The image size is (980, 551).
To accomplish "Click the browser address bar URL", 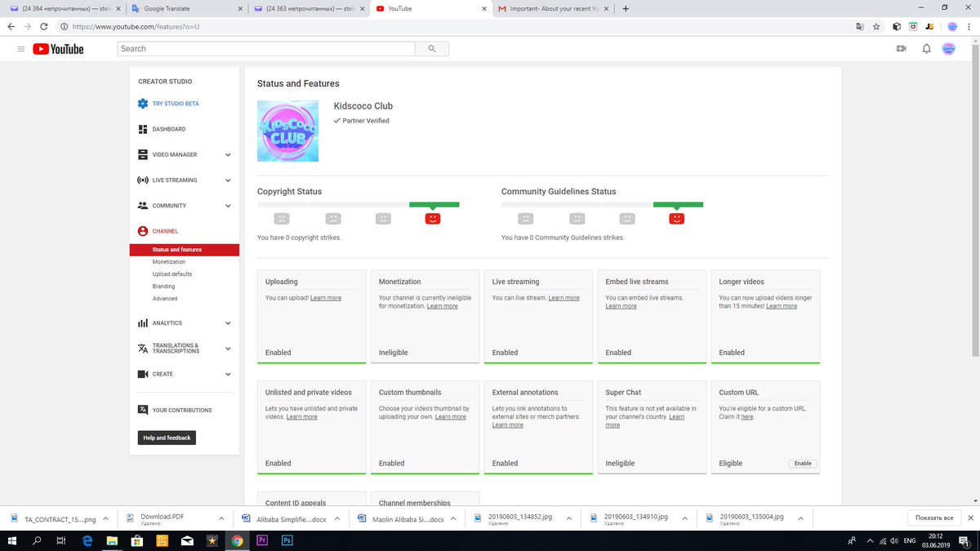I will [x=135, y=26].
